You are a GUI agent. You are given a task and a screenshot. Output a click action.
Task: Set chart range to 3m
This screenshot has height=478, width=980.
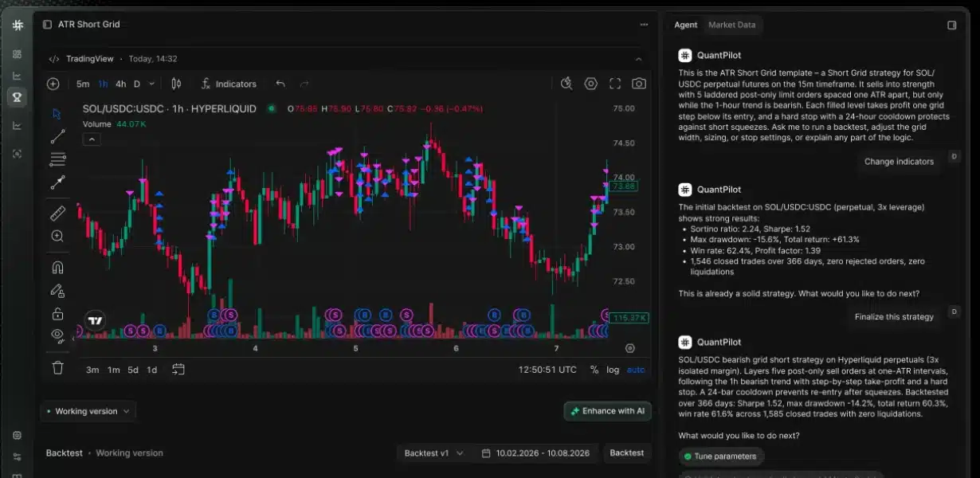[x=92, y=370]
